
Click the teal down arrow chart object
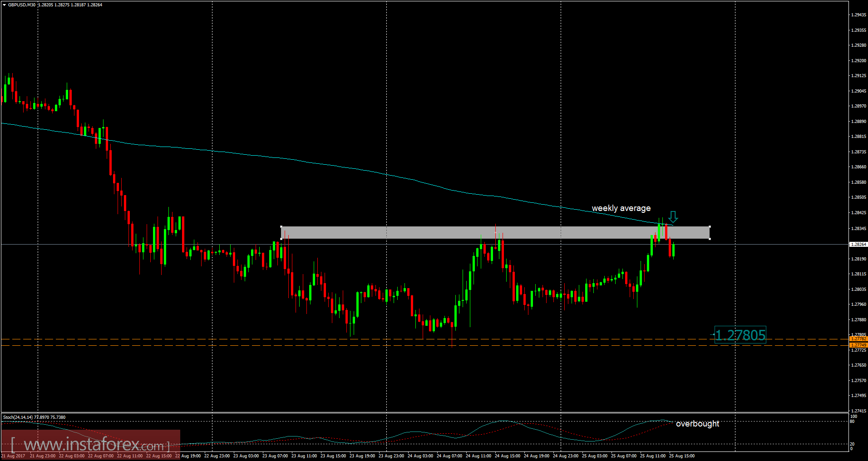[673, 217]
